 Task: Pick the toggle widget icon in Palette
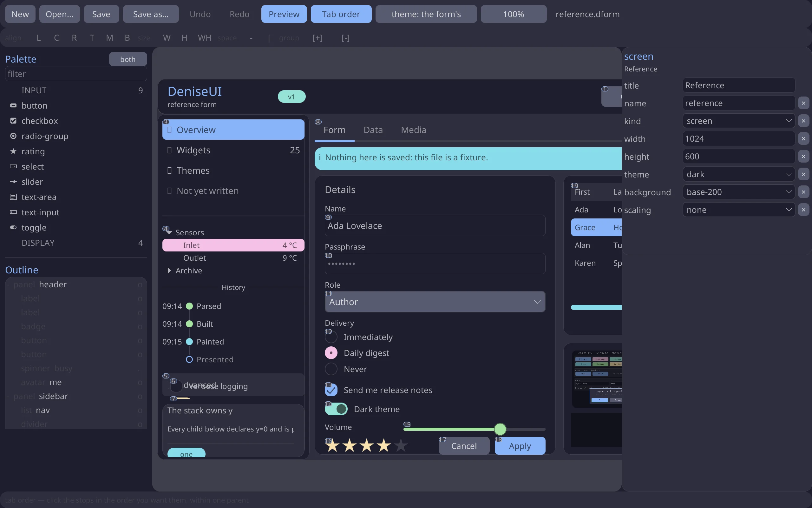click(x=13, y=227)
